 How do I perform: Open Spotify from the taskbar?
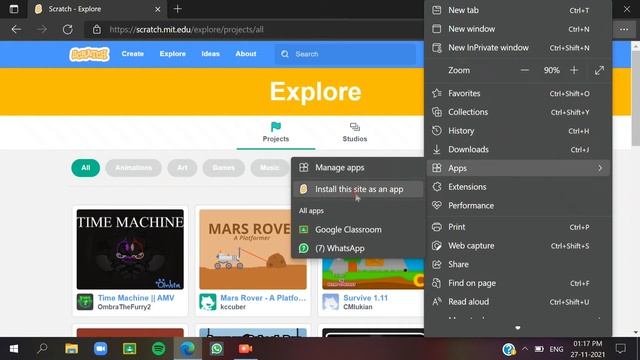point(158,349)
